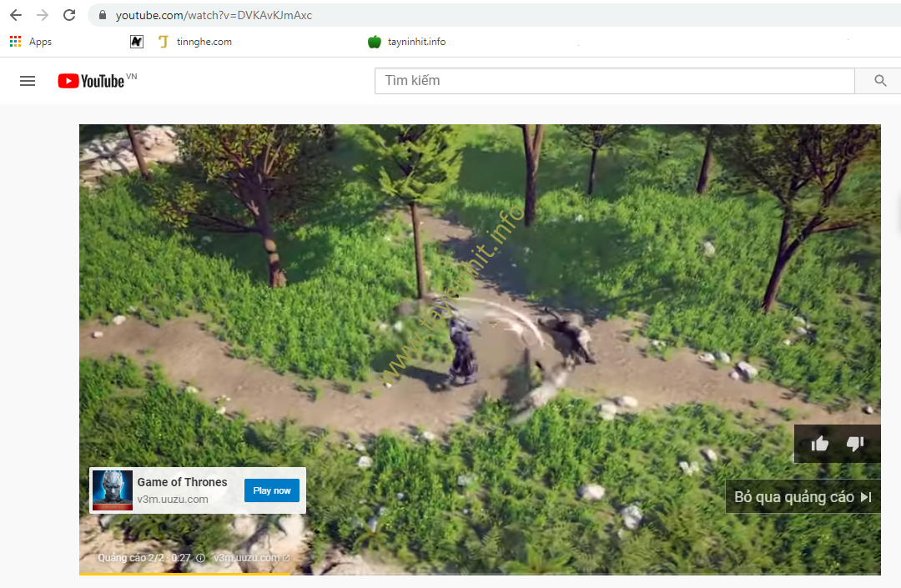901x588 pixels.
Task: Open the YouTube hamburger guide menu
Action: pyautogui.click(x=28, y=81)
